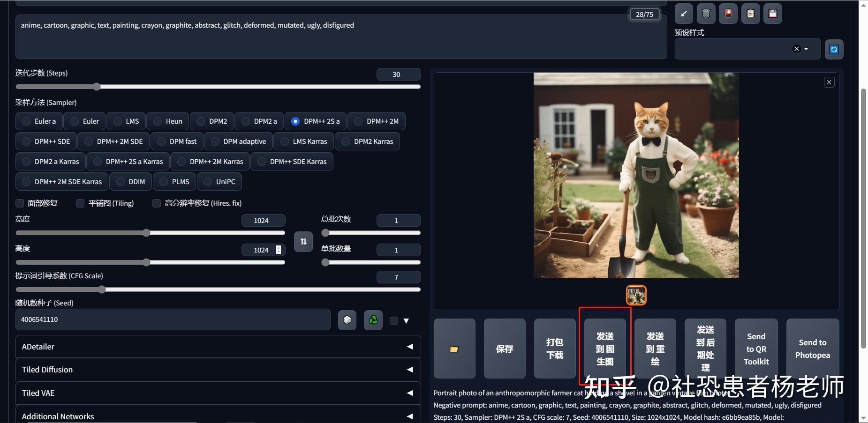868x423 pixels.
Task: Click the diagonal arrow icon above 预设样式
Action: (x=683, y=14)
